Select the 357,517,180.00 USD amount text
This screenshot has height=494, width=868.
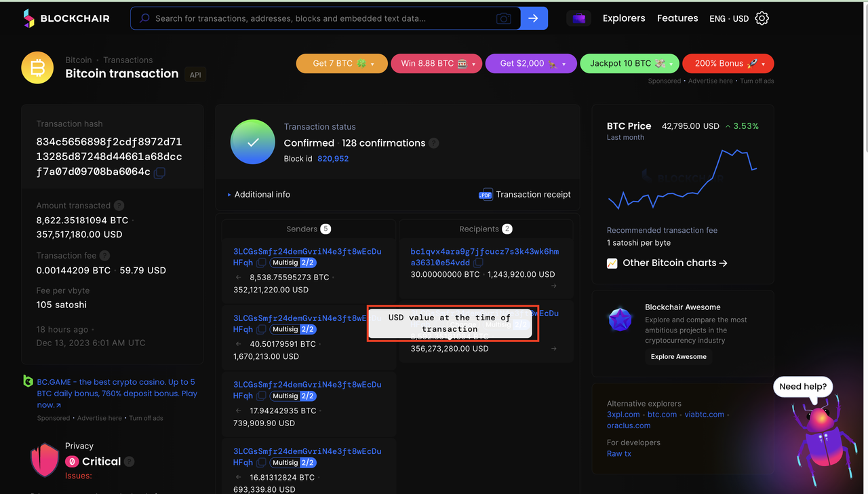point(79,235)
